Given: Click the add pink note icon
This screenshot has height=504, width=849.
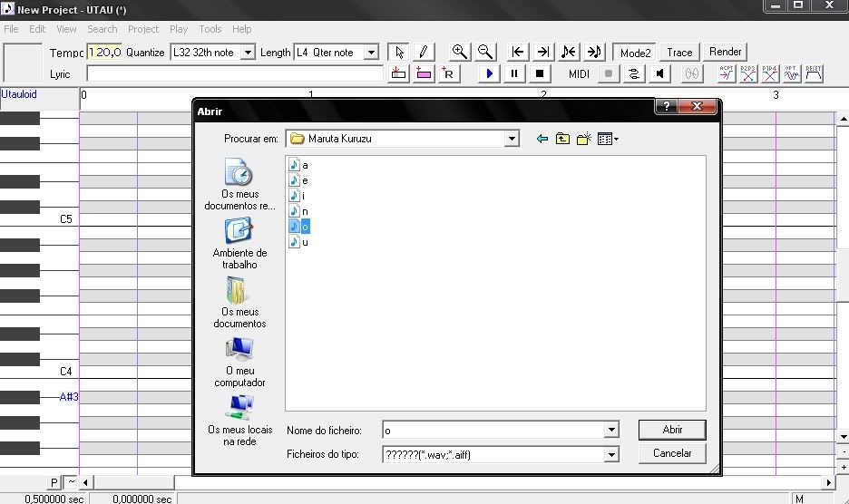Looking at the screenshot, I should point(424,73).
